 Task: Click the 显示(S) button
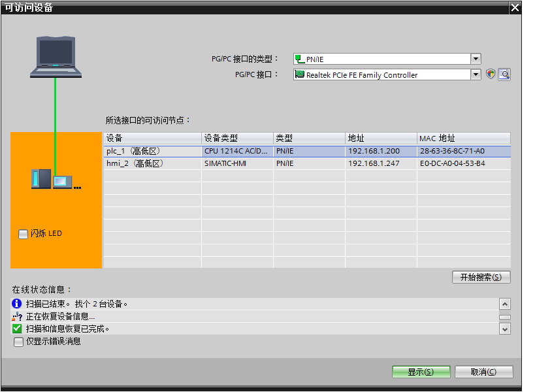pos(421,372)
